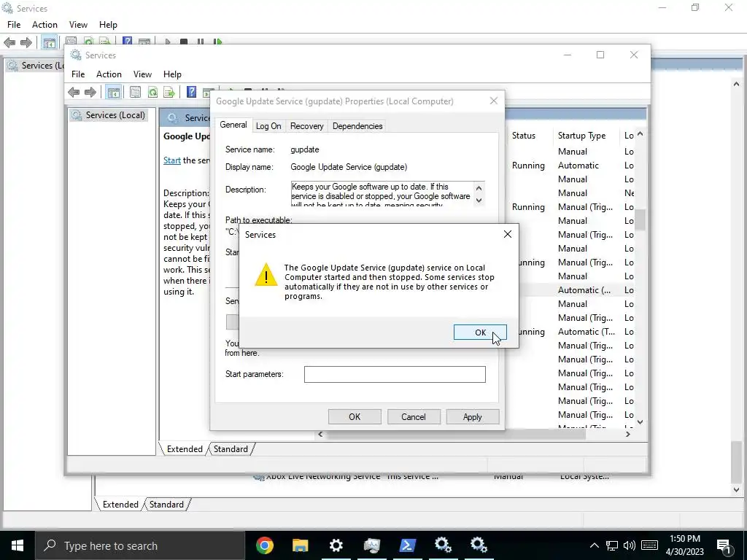Click blue Help icon in front Services toolbar
Viewport: 747px width, 560px height.
192,92
